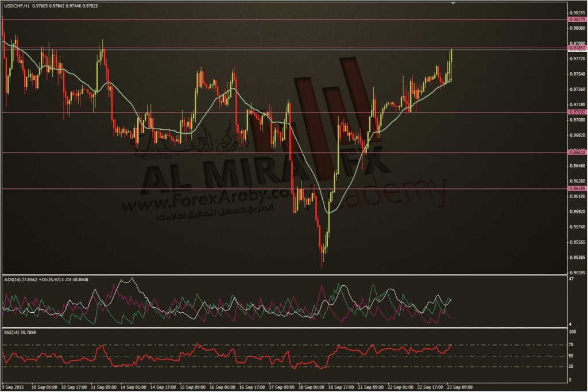
Task: Click the 30 level on the RSI scale
Action: (571, 367)
